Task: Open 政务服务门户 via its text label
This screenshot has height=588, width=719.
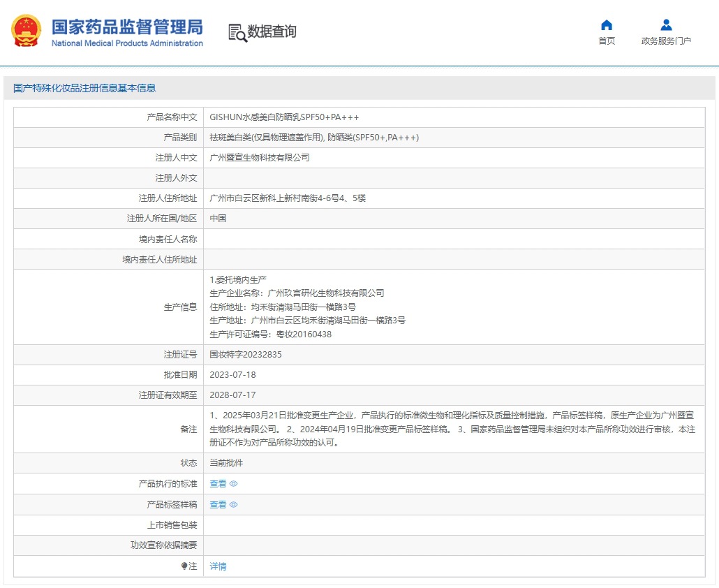Action: click(x=666, y=41)
